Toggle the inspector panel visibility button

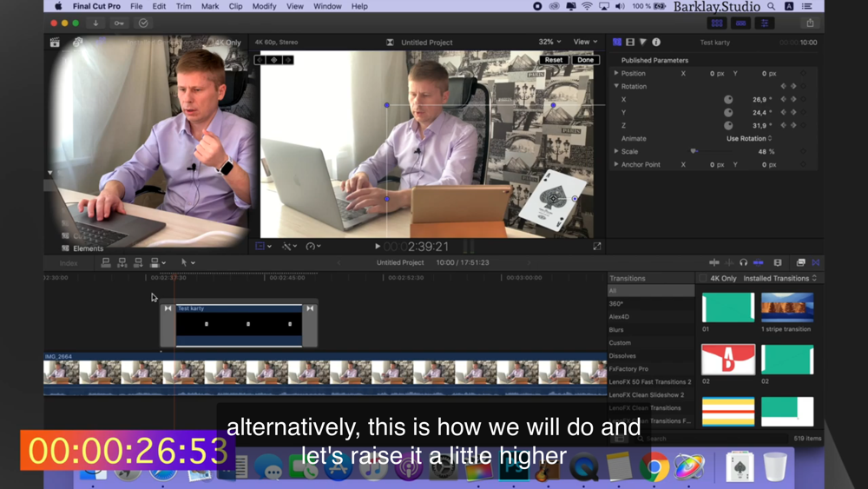click(765, 23)
